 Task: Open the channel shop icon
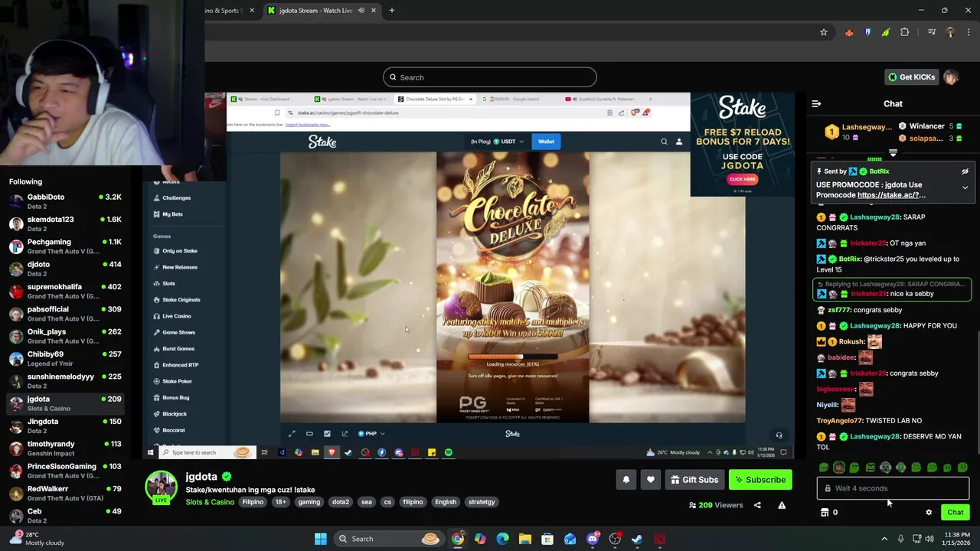[825, 513]
